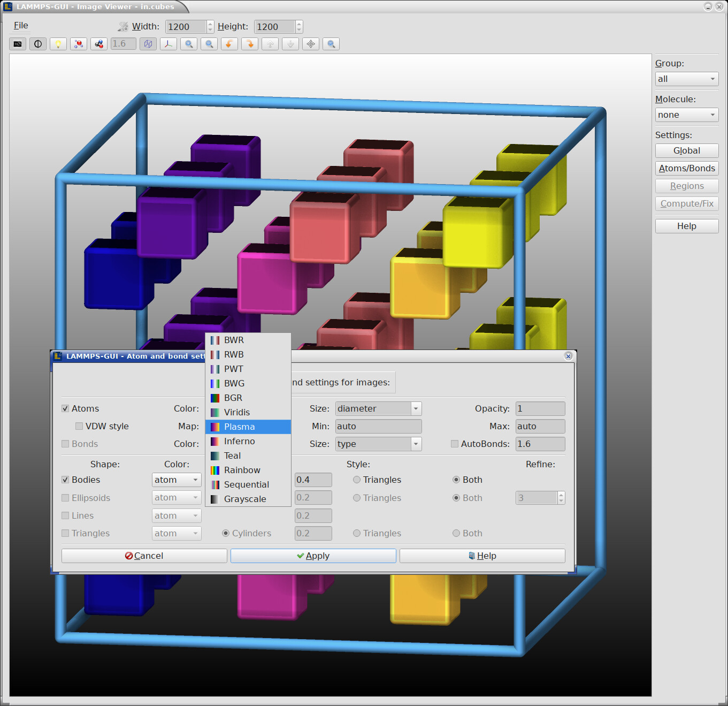Enable the VDW style checkbox
The width and height of the screenshot is (728, 706).
[79, 426]
